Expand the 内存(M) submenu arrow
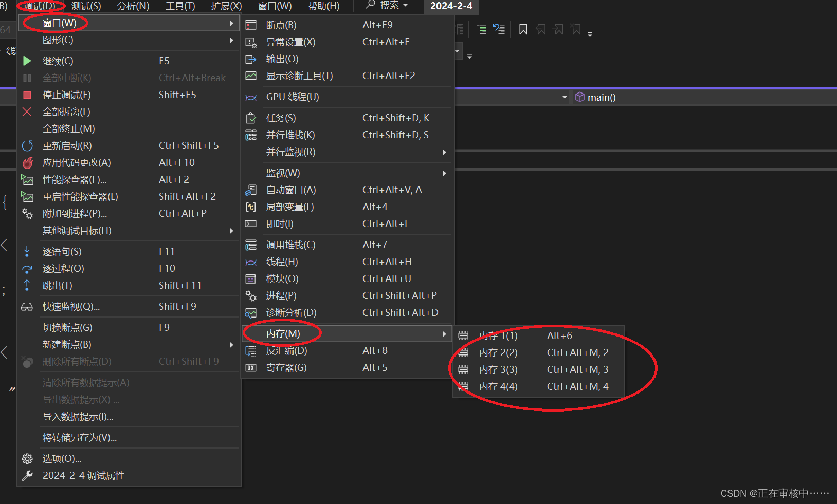This screenshot has width=837, height=504. point(445,334)
